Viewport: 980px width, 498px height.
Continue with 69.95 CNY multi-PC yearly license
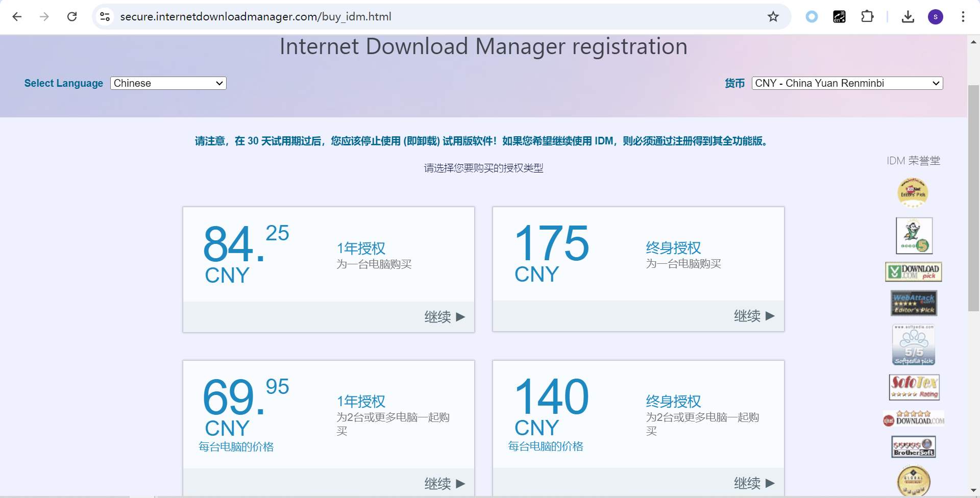[x=444, y=483]
